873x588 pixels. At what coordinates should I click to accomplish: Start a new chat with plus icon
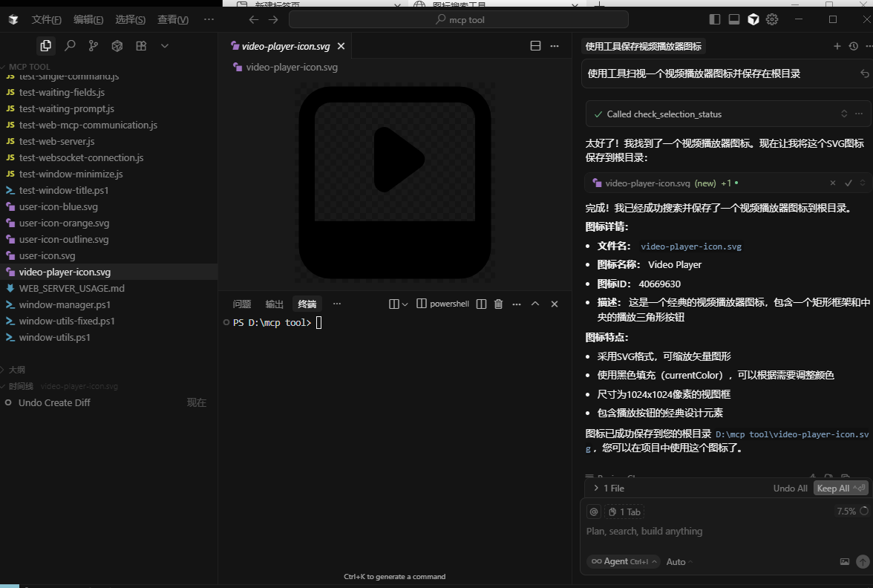coord(837,46)
